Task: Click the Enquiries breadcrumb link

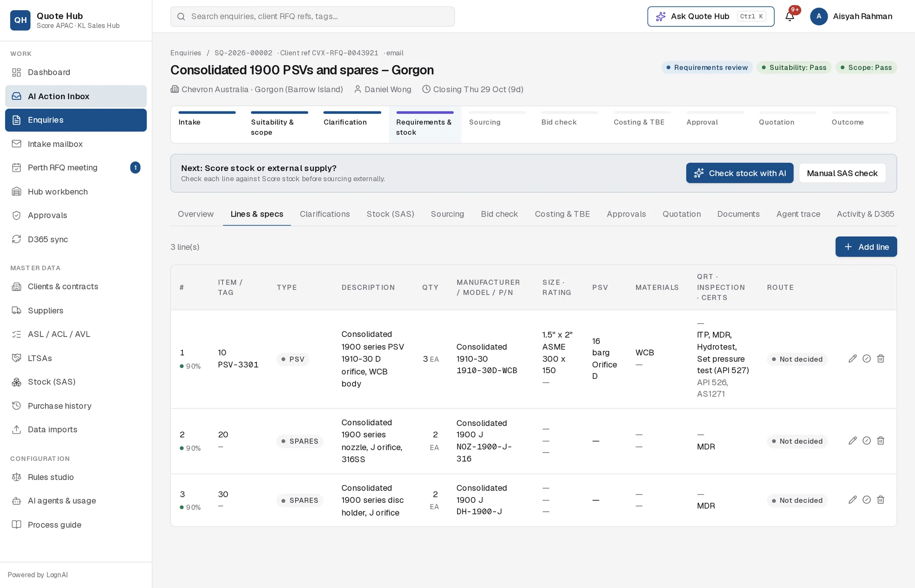Action: pos(186,53)
